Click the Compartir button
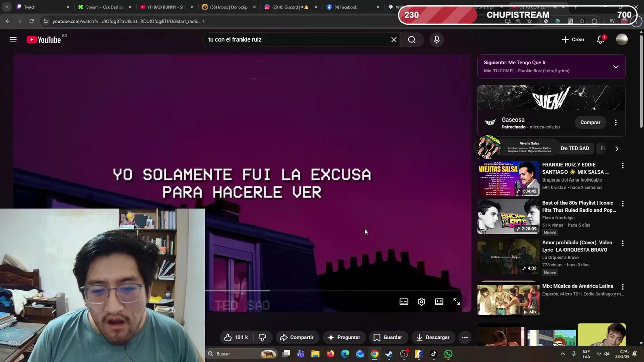 [297, 337]
